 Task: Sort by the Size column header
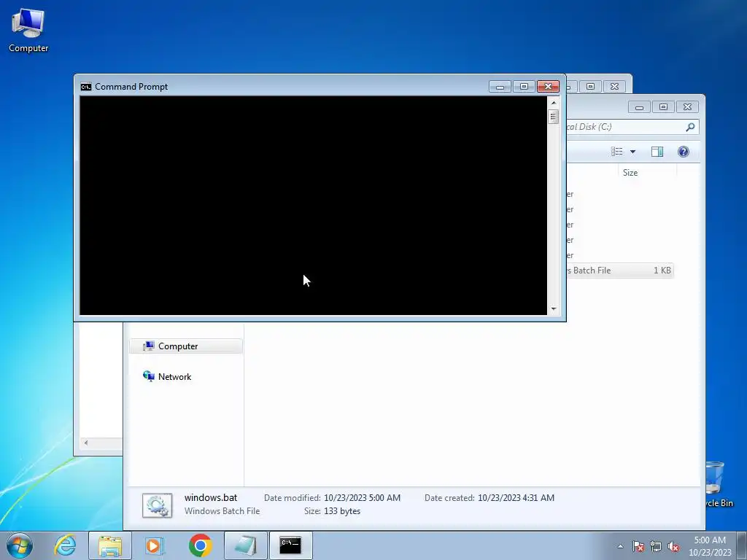pos(647,172)
